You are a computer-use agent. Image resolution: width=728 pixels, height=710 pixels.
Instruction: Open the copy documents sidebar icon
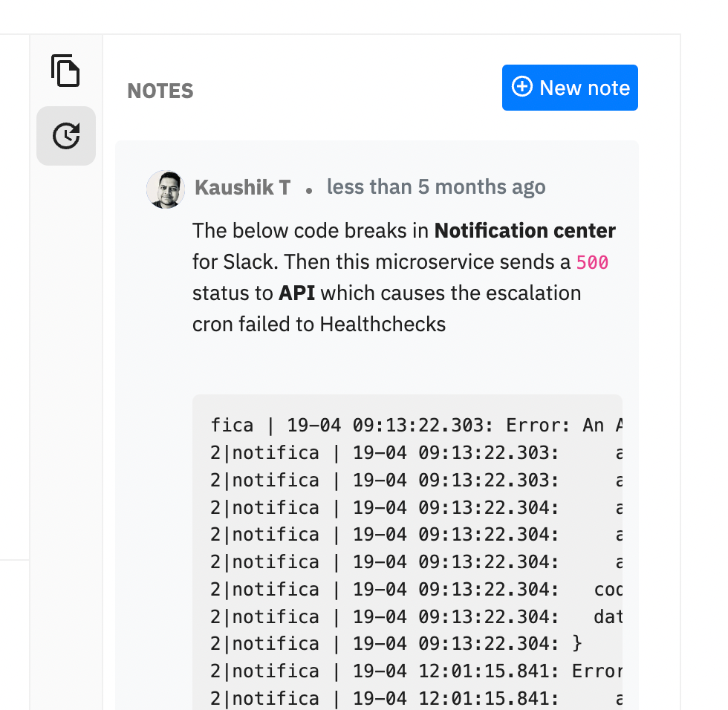pos(65,71)
